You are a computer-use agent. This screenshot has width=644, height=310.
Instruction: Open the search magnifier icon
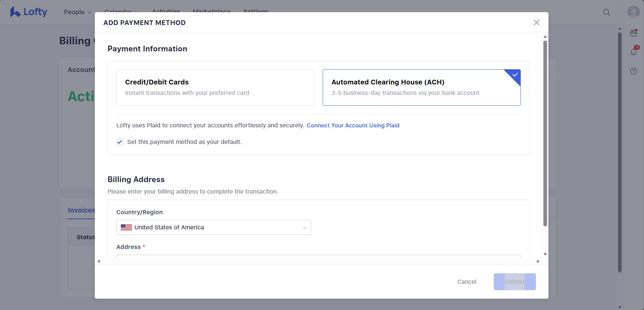pyautogui.click(x=607, y=12)
